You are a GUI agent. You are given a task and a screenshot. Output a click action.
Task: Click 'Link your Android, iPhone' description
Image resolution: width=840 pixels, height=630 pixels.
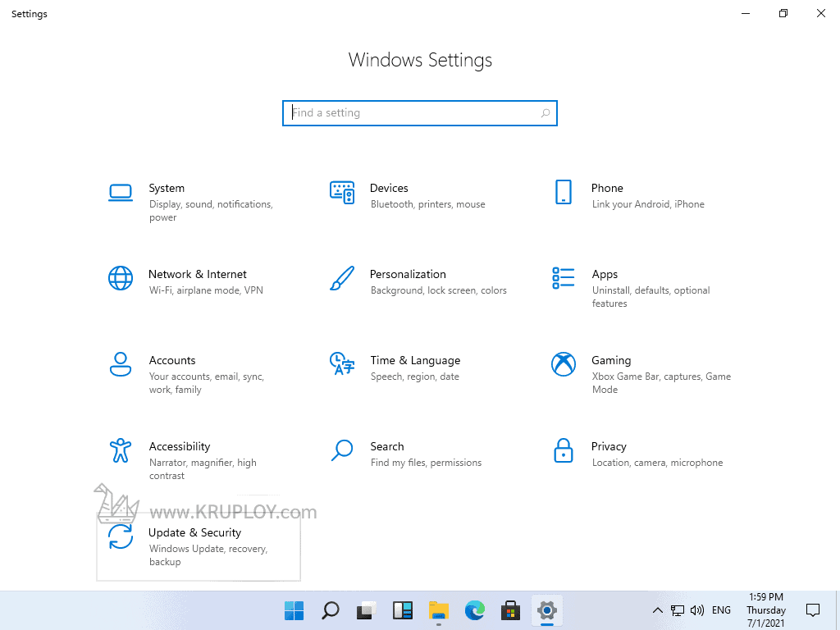(648, 204)
